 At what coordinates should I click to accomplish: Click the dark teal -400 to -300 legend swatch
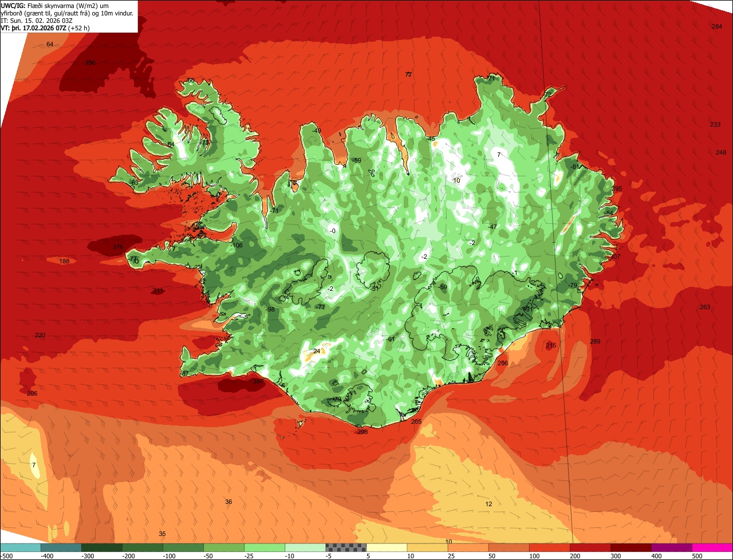(x=61, y=547)
